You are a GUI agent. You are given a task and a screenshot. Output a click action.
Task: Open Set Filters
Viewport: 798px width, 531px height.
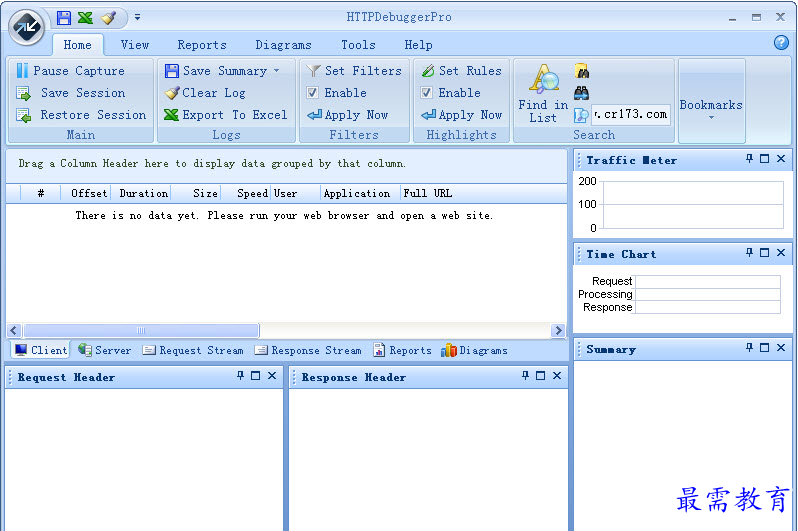(x=355, y=71)
